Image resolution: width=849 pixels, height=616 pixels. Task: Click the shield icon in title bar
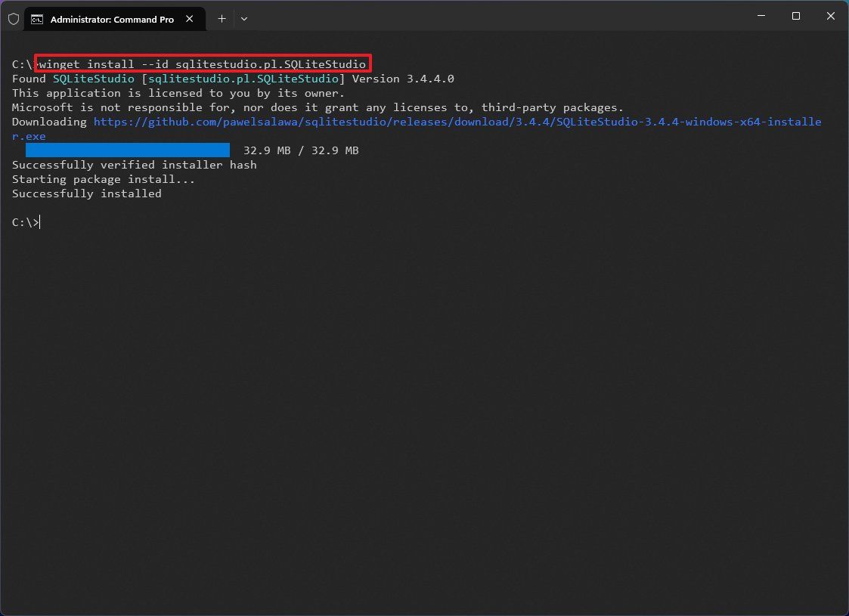[x=14, y=19]
